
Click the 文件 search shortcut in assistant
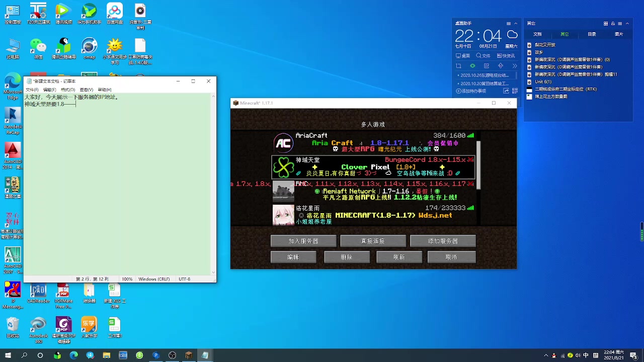pyautogui.click(x=483, y=56)
